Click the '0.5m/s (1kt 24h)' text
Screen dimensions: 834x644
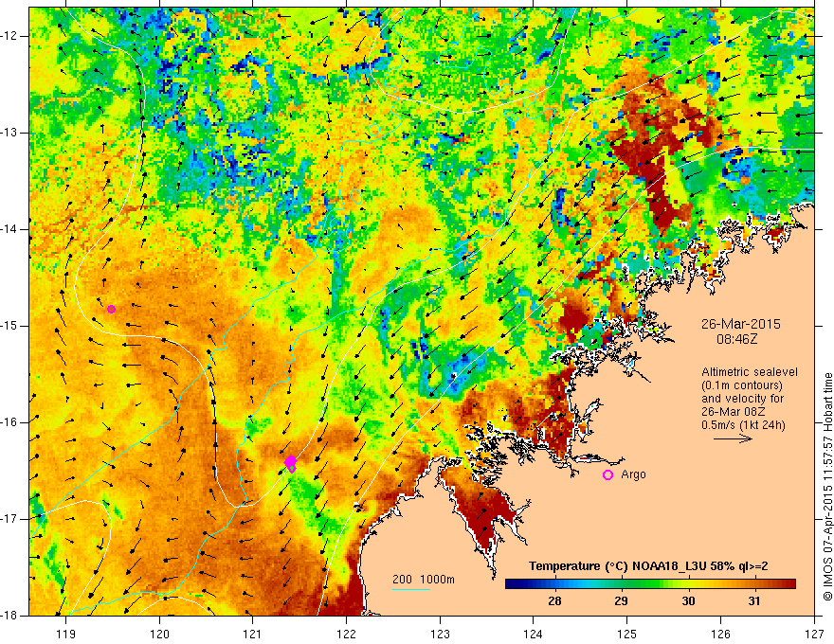tap(744, 425)
